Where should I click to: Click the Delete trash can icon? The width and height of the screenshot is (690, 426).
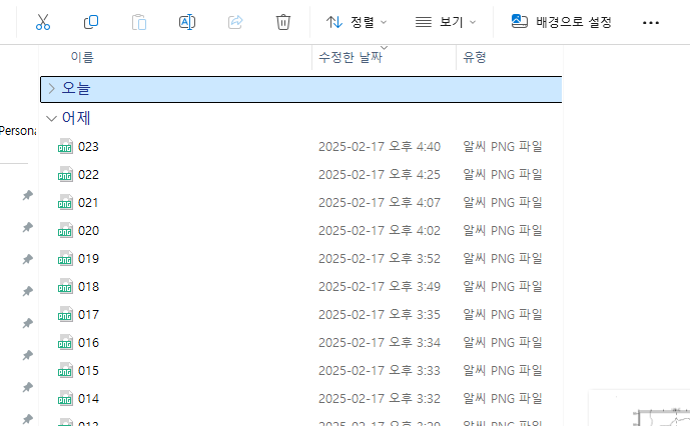coord(283,22)
